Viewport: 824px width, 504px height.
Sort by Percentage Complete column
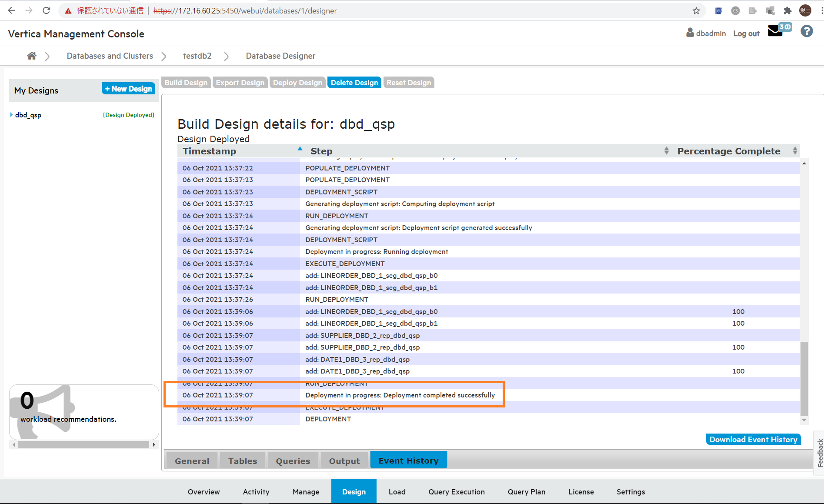pos(736,151)
